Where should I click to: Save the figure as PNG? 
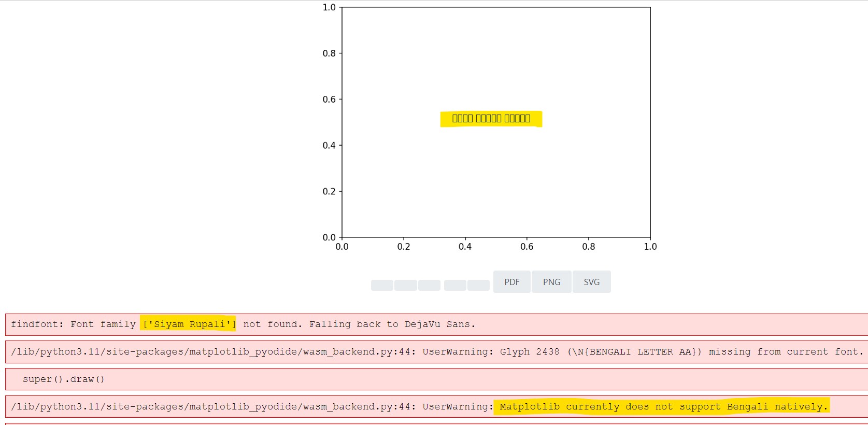[x=551, y=282]
